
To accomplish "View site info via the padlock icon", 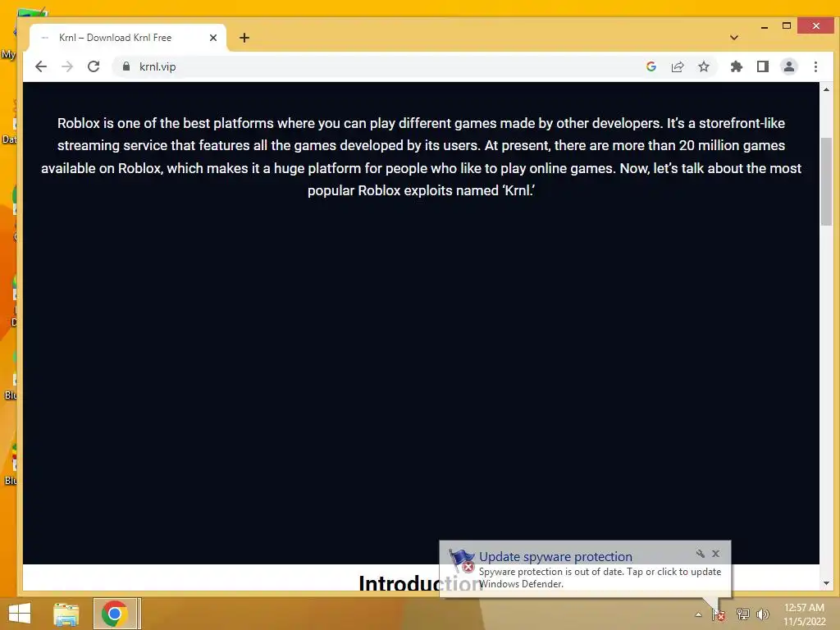I will (126, 66).
